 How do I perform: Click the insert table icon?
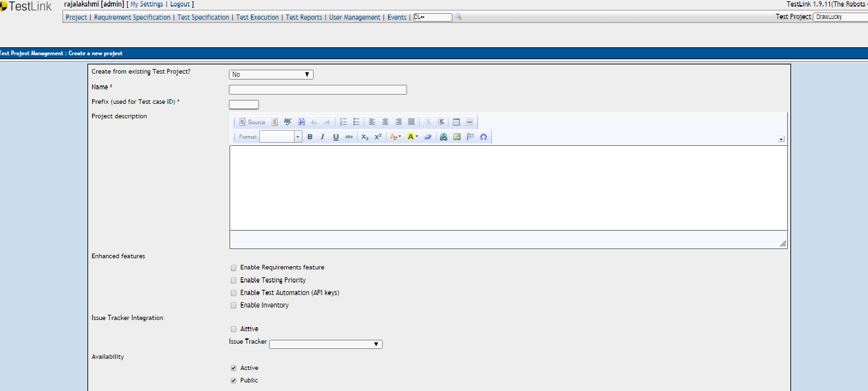(456, 122)
